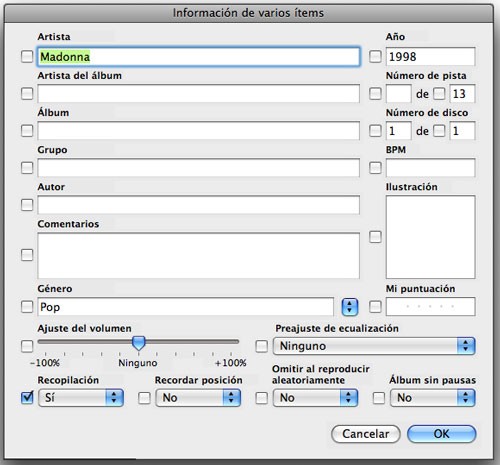500x465 pixels.
Task: Check the Autor checkbox
Action: tap(27, 205)
